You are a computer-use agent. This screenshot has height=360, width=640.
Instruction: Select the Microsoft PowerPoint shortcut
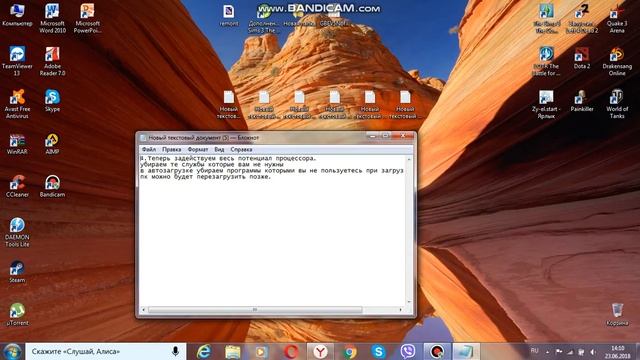coord(87,18)
